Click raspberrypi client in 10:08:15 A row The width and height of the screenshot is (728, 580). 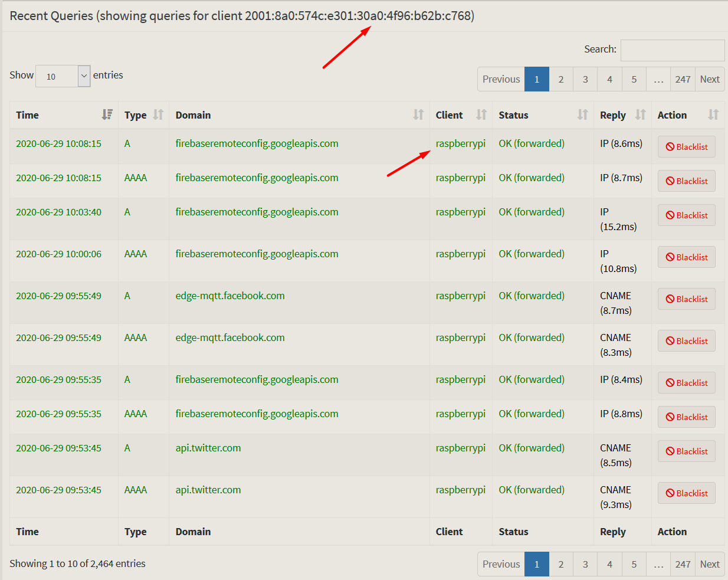[x=461, y=143]
